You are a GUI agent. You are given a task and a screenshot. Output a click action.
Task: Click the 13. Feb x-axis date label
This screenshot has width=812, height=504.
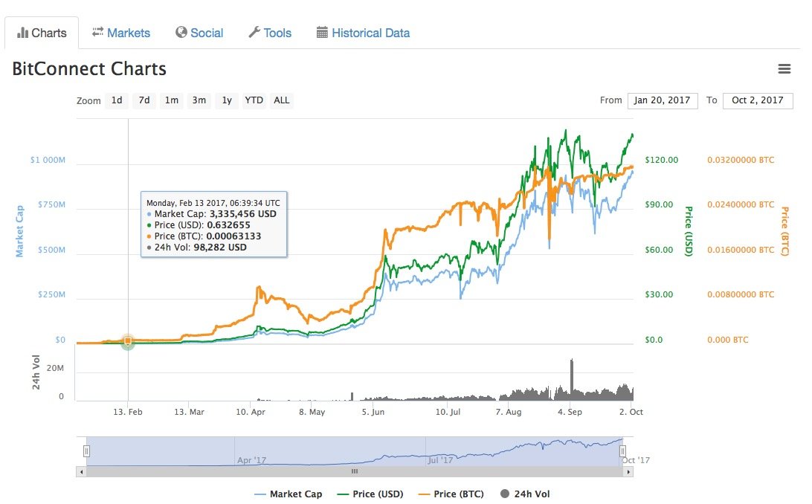(x=127, y=412)
